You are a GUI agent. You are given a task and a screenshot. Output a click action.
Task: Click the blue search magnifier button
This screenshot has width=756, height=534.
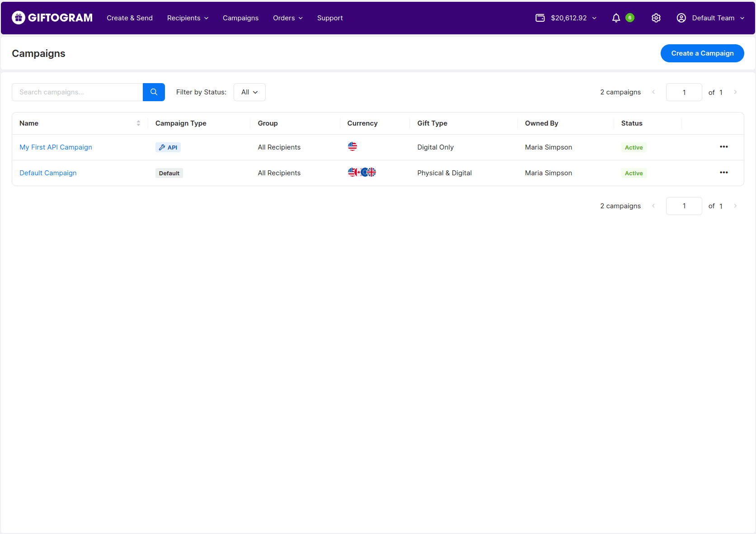[154, 92]
